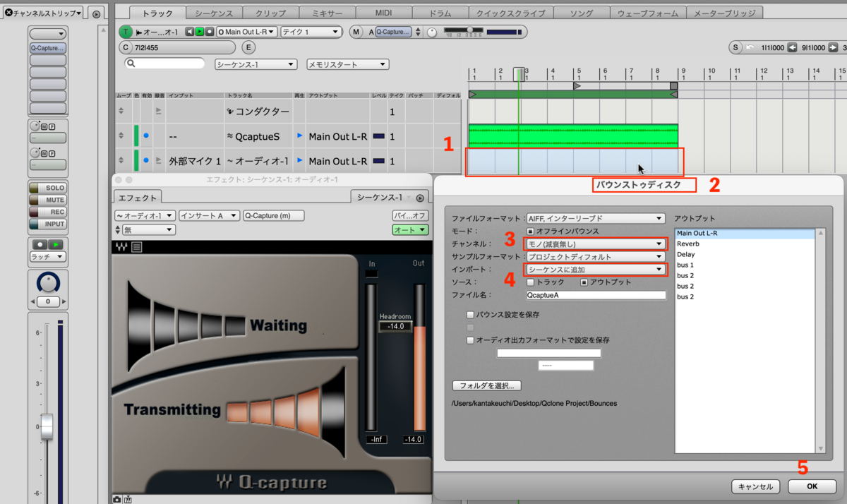Image resolution: width=847 pixels, height=504 pixels.
Task: Open the ラッチ automation mode dropdown
Action: 48,257
